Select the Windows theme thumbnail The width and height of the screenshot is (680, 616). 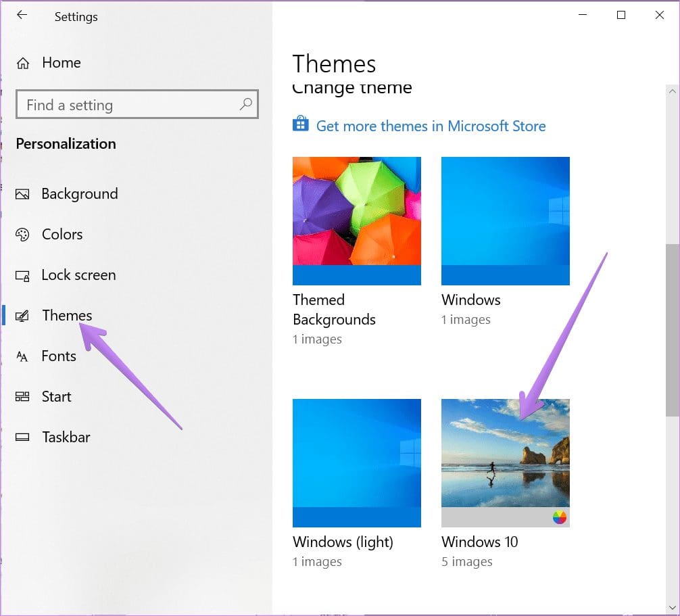click(505, 221)
